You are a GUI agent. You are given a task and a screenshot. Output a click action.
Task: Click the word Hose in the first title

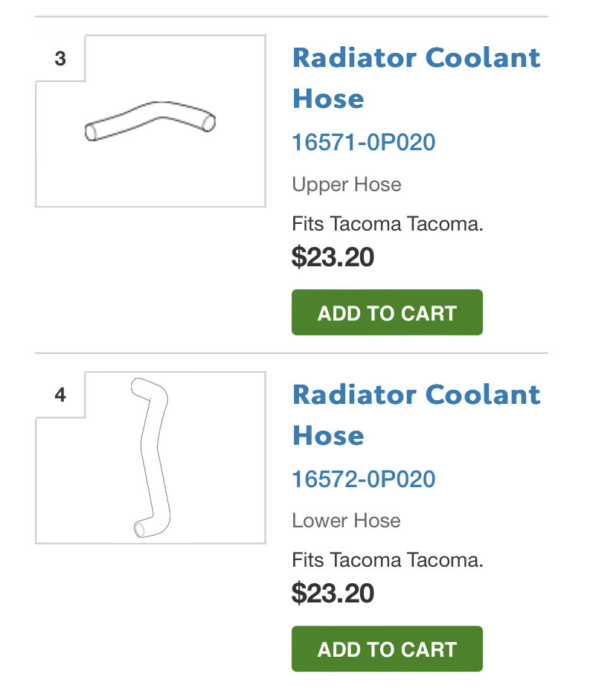click(328, 99)
